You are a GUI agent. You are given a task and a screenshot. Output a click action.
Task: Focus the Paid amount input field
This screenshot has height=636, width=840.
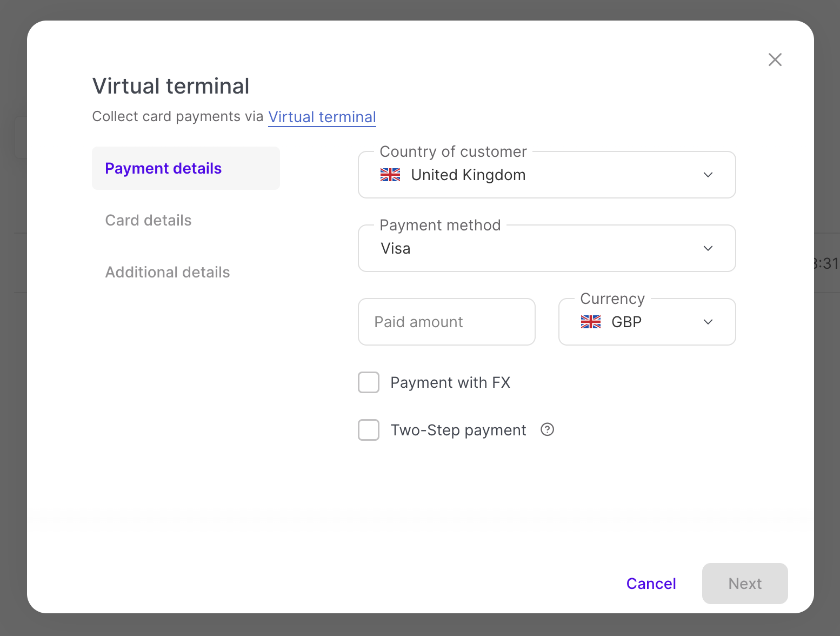[446, 322]
